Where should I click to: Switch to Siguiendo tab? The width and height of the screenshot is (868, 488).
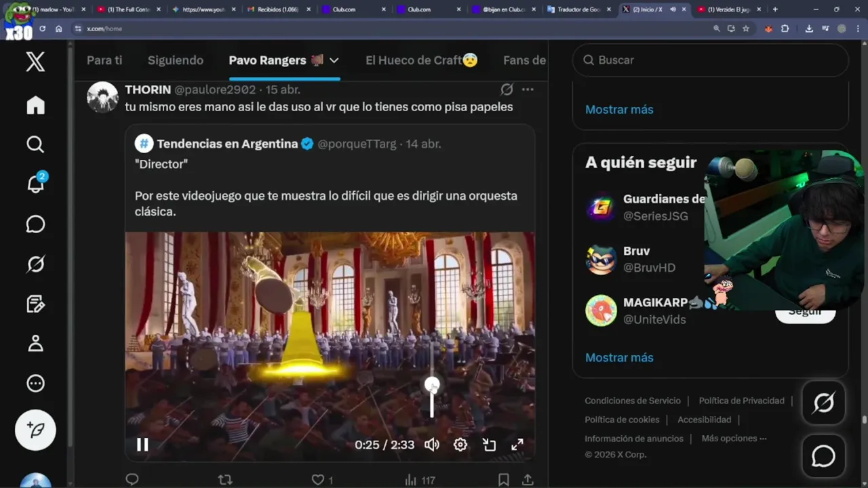coord(176,60)
